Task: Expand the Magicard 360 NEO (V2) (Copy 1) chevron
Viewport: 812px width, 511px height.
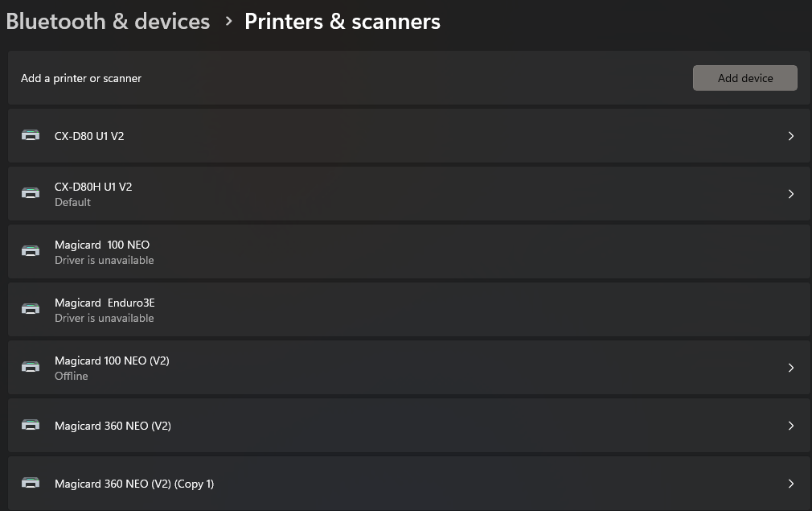Action: pyautogui.click(x=791, y=484)
